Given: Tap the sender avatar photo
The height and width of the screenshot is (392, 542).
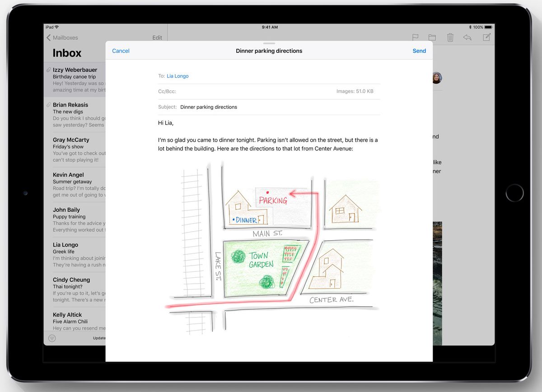Looking at the screenshot, I should (x=437, y=78).
